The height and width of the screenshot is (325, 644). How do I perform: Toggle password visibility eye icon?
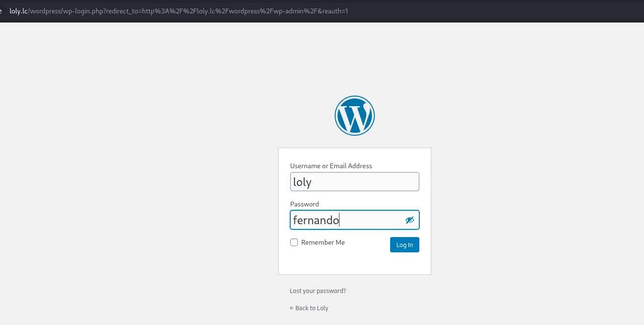(409, 220)
